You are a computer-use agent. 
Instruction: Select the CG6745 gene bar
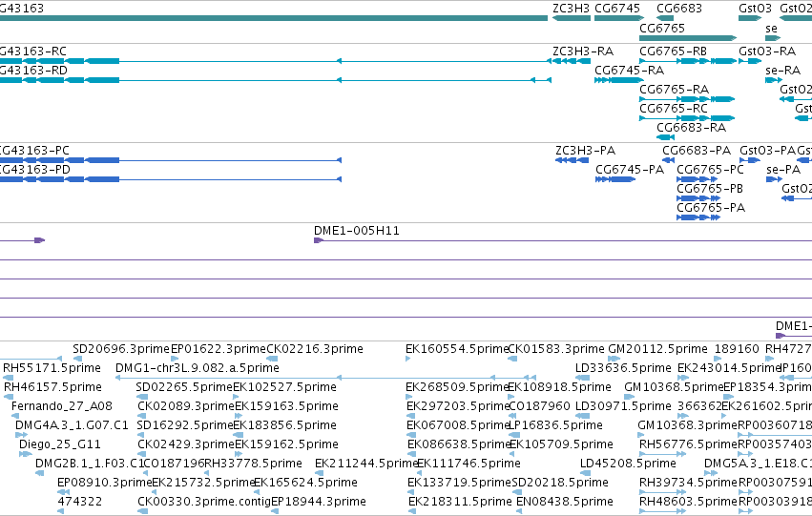pyautogui.click(x=619, y=18)
